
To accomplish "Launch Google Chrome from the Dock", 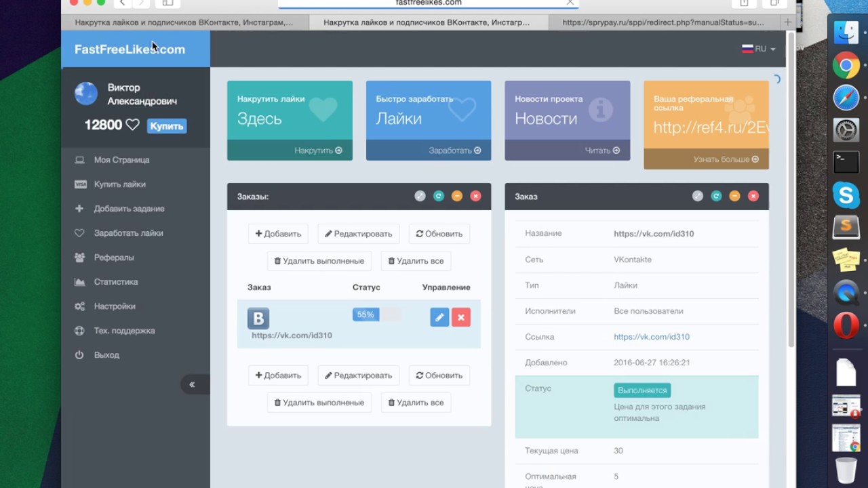I will click(x=846, y=66).
